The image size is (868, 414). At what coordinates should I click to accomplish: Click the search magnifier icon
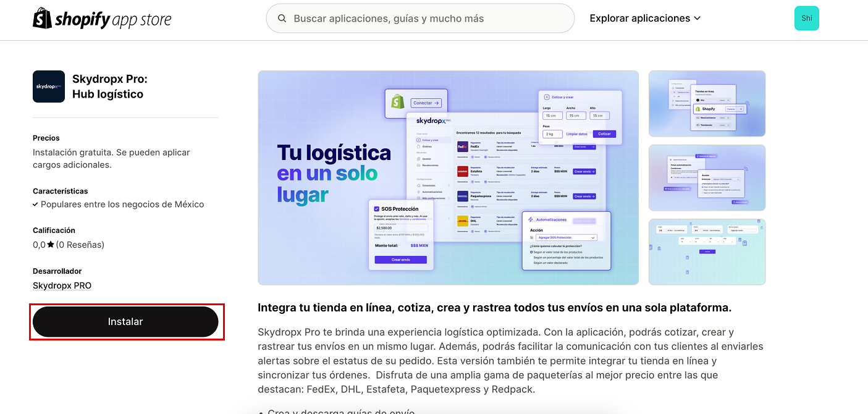pyautogui.click(x=282, y=19)
